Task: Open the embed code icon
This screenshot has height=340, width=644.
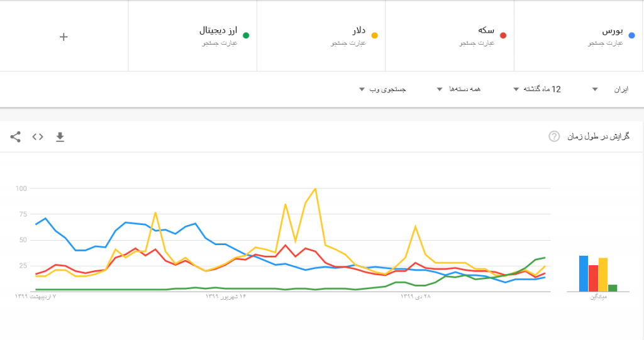Action: click(38, 136)
